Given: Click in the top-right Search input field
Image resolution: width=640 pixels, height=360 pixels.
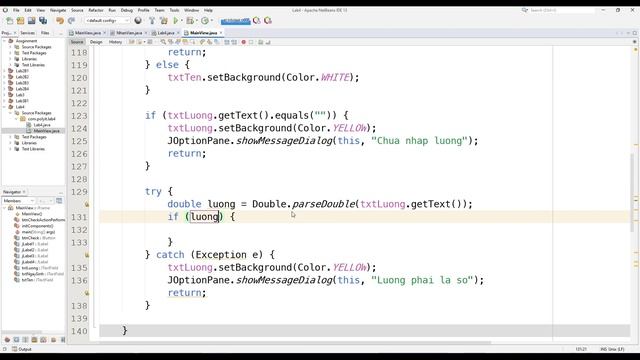Looking at the screenshot, I should click(561, 10).
